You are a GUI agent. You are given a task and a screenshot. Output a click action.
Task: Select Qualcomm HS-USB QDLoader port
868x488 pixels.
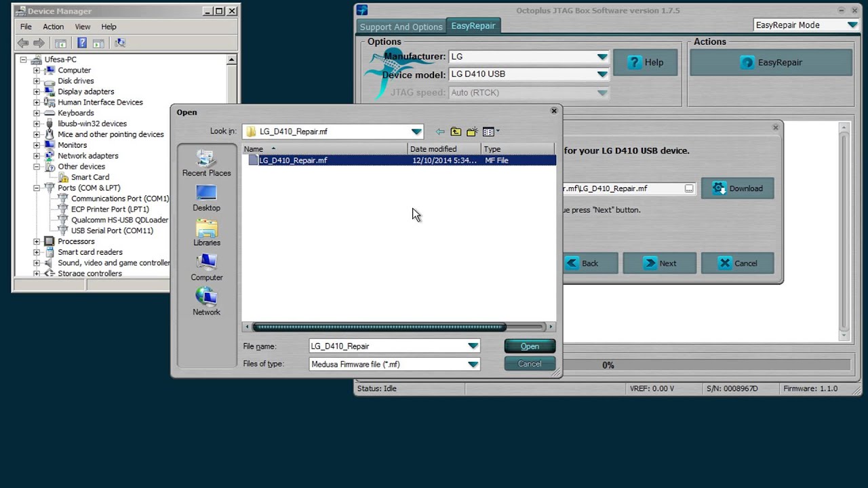click(113, 220)
